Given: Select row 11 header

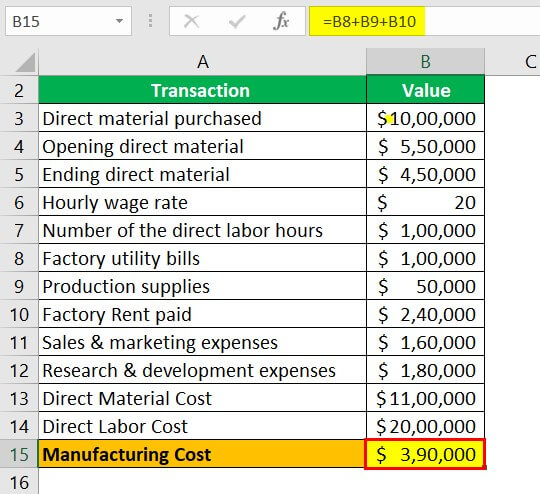Looking at the screenshot, I should (19, 342).
